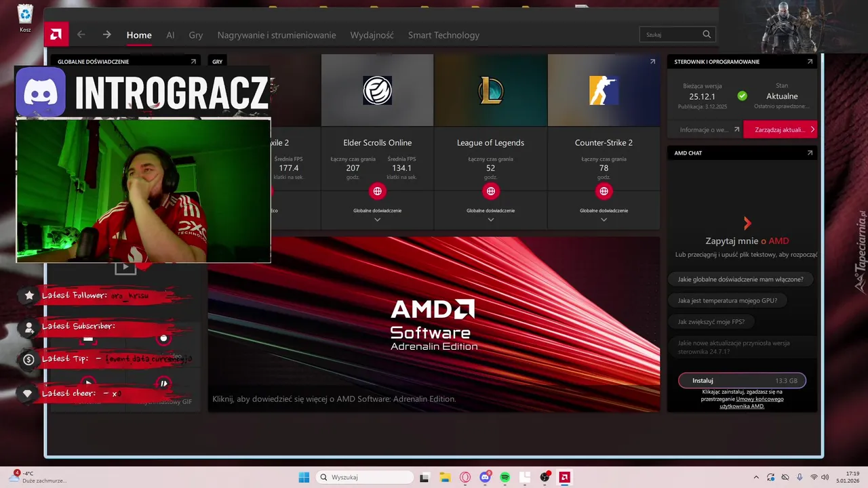Click the Windows Wyszukaj taskbar search box
868x488 pixels.
(365, 477)
